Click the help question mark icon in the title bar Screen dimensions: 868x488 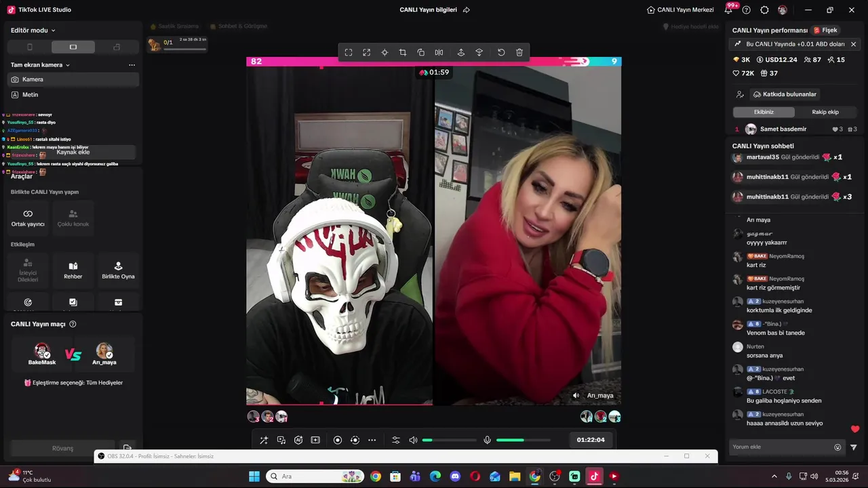(x=747, y=10)
